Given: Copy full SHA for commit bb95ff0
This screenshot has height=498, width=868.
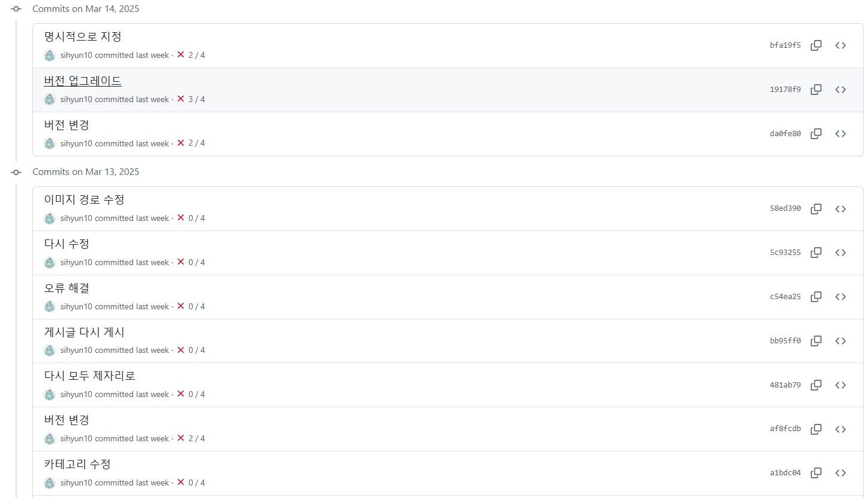Looking at the screenshot, I should click(816, 341).
